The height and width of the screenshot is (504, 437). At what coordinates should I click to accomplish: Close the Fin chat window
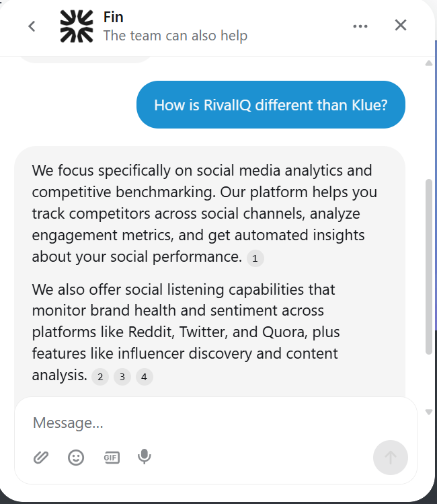[x=401, y=26]
